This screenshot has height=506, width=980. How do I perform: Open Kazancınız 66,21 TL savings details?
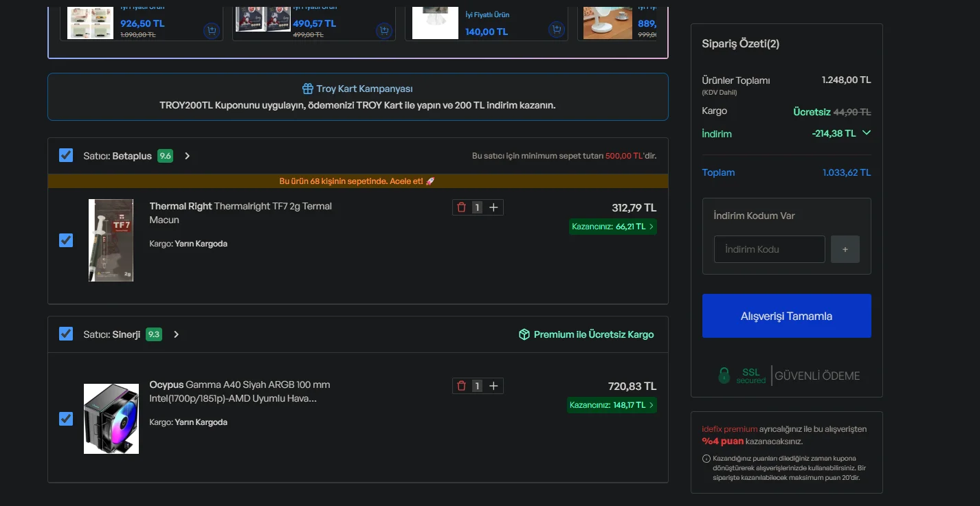pos(613,227)
